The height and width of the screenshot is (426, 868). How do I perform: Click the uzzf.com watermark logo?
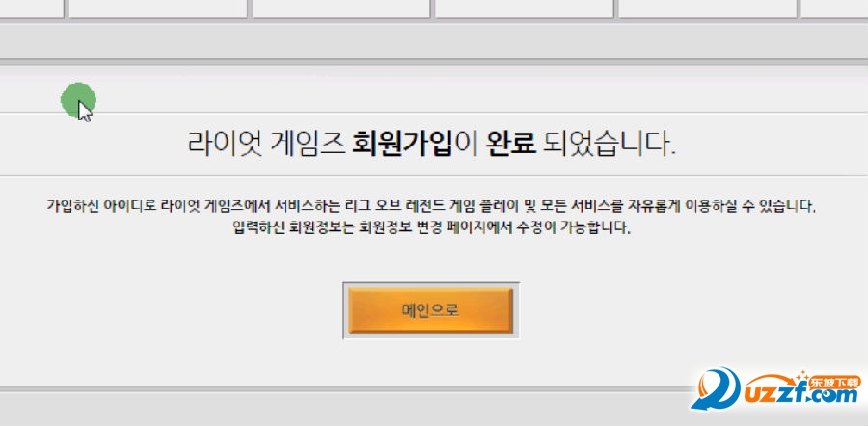click(x=776, y=389)
